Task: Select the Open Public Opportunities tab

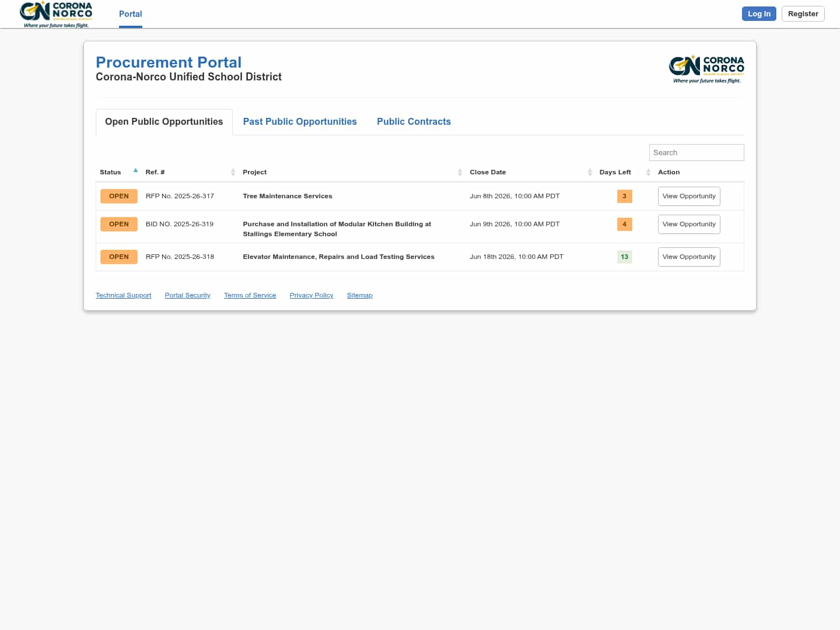Action: point(164,122)
